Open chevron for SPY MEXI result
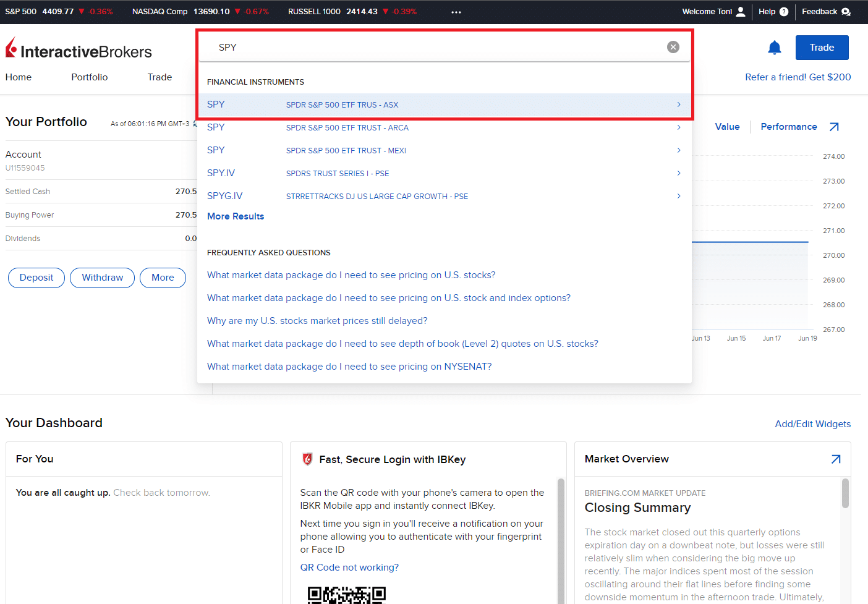868x604 pixels. 679,150
